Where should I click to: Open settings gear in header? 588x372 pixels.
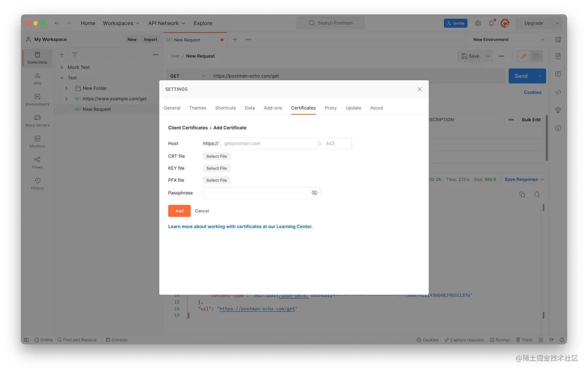click(478, 23)
